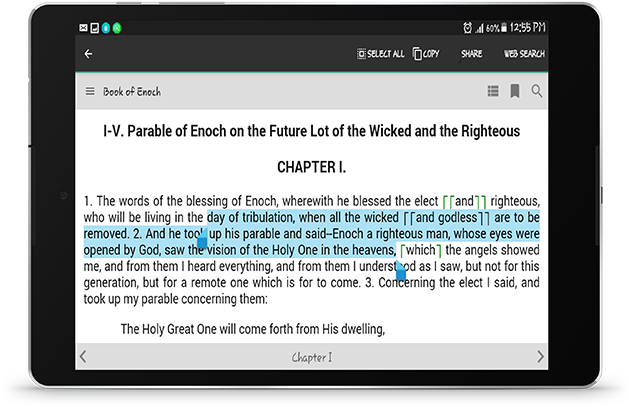This screenshot has width=629, height=407.
Task: Open the hamburger menu beside Book of Enoch
Action: click(x=90, y=92)
